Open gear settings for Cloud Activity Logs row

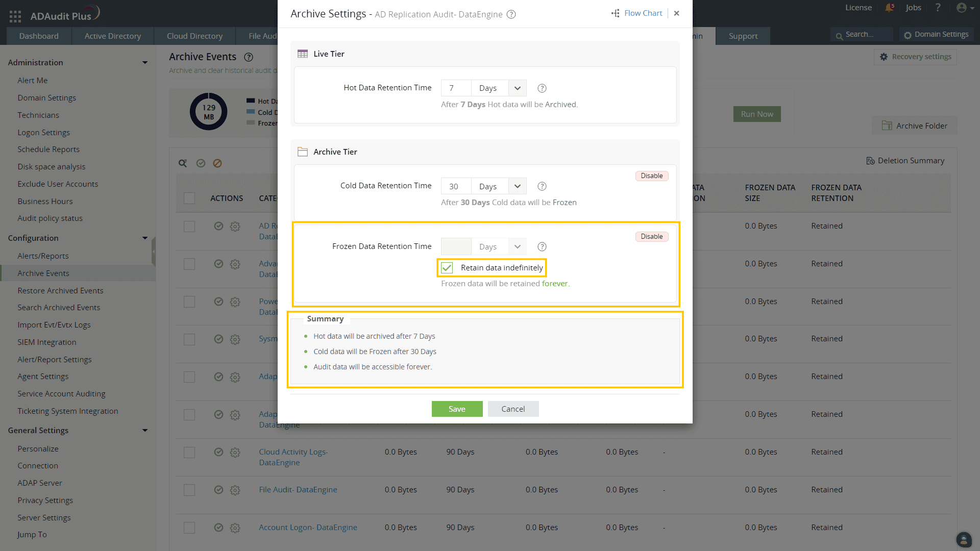pos(235,452)
